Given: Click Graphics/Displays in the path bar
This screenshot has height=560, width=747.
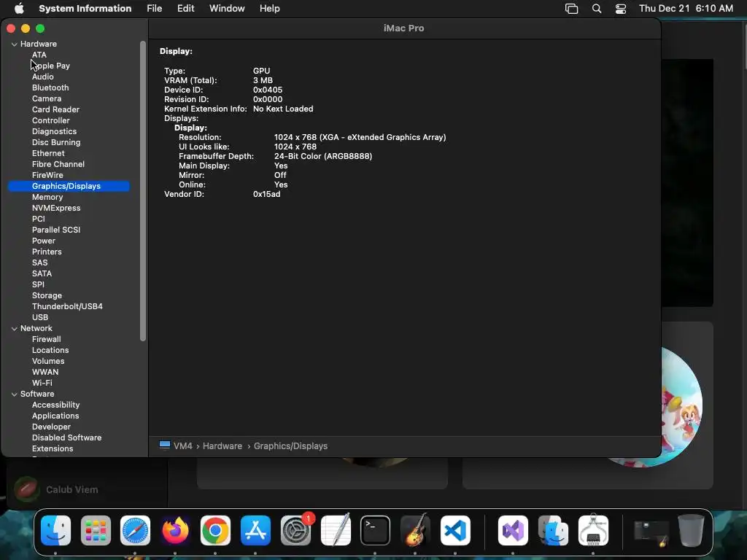Looking at the screenshot, I should [290, 446].
